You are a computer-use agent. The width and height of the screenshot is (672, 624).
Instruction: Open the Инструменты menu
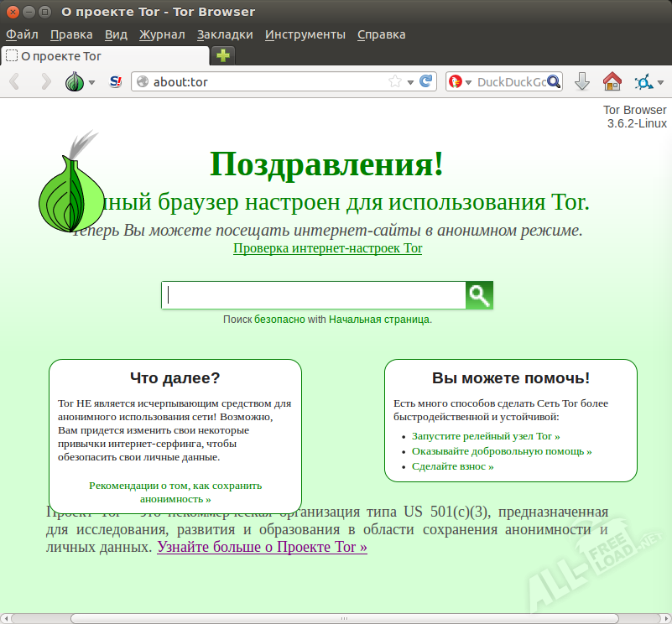pos(305,34)
